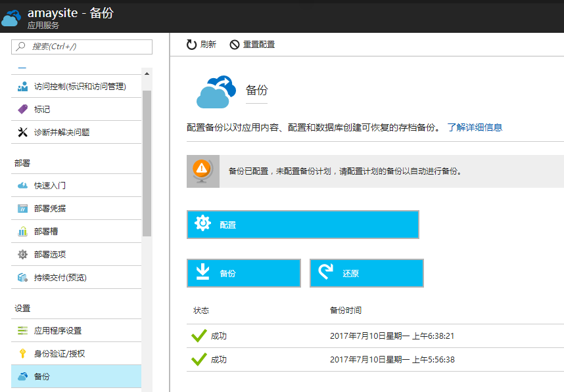Screen dimensions: 564x392
Task: Select the 备份 item in sidebar
Action: [42, 376]
